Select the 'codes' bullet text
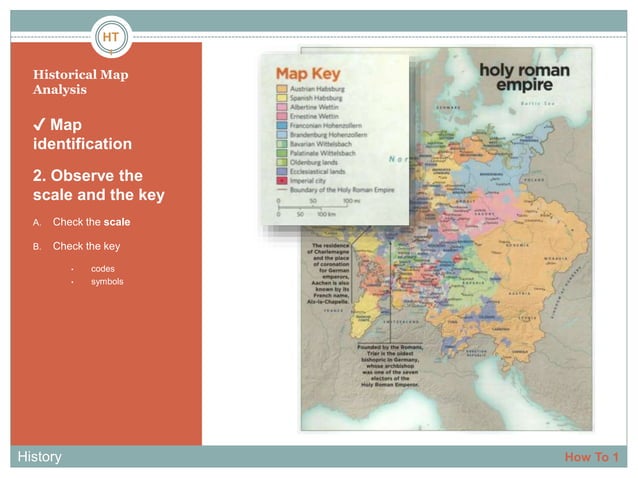Viewport: 638px width, 478px height. pos(103,269)
